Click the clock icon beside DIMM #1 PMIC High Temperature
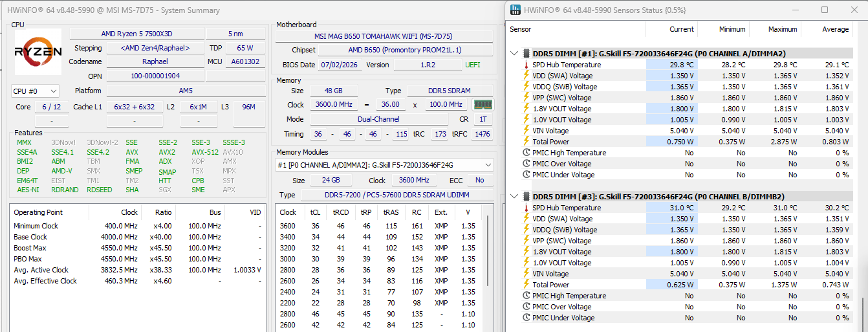The height and width of the screenshot is (332, 868). coord(526,153)
